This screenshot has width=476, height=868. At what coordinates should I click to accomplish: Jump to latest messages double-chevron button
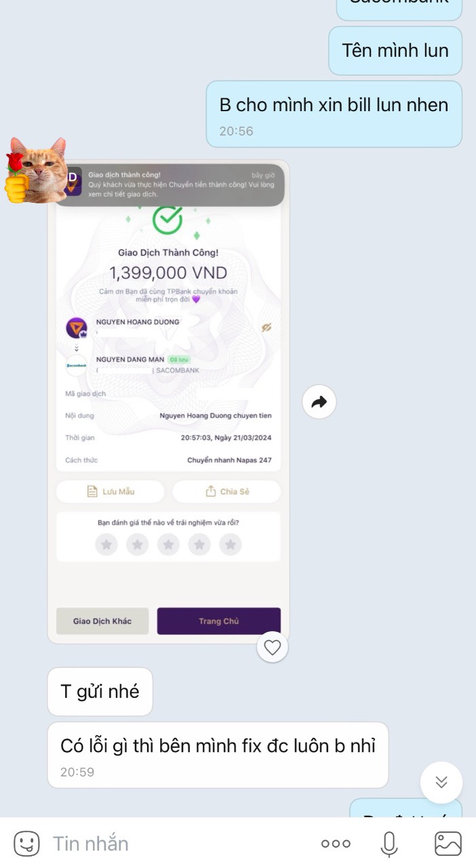(441, 783)
